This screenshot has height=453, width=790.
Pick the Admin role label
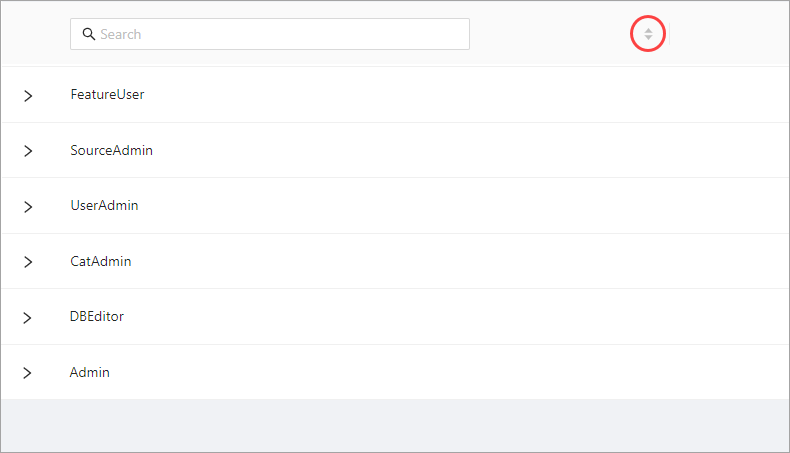(x=89, y=373)
